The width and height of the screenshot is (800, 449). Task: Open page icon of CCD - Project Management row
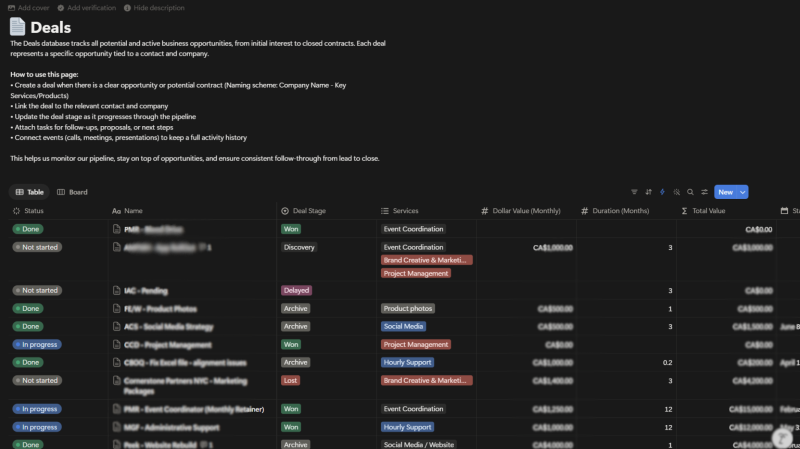pos(117,344)
